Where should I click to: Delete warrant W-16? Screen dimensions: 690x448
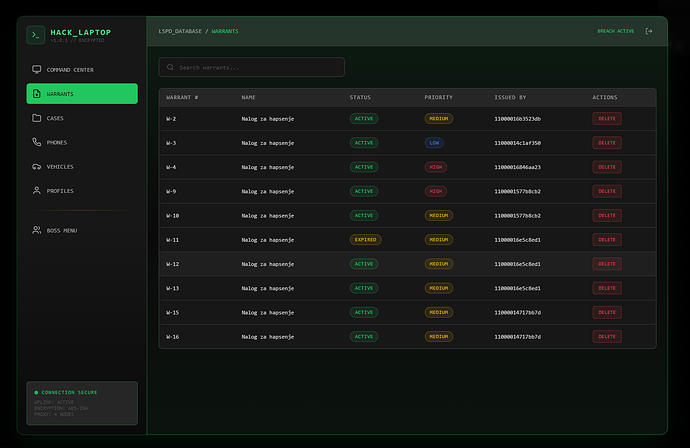click(607, 337)
